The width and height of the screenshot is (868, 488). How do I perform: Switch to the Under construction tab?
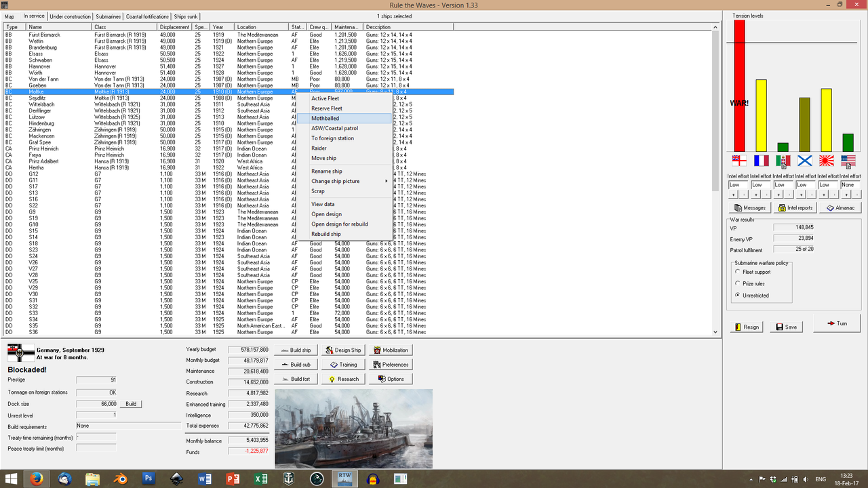point(70,16)
